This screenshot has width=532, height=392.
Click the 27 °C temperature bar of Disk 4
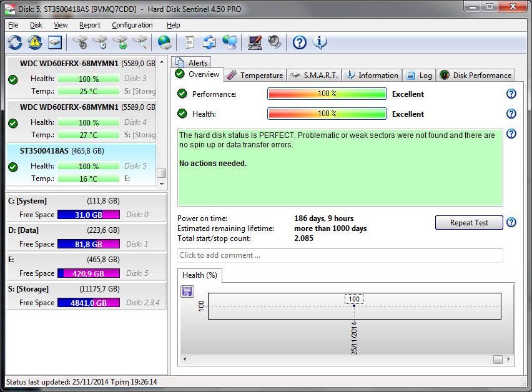pos(89,135)
